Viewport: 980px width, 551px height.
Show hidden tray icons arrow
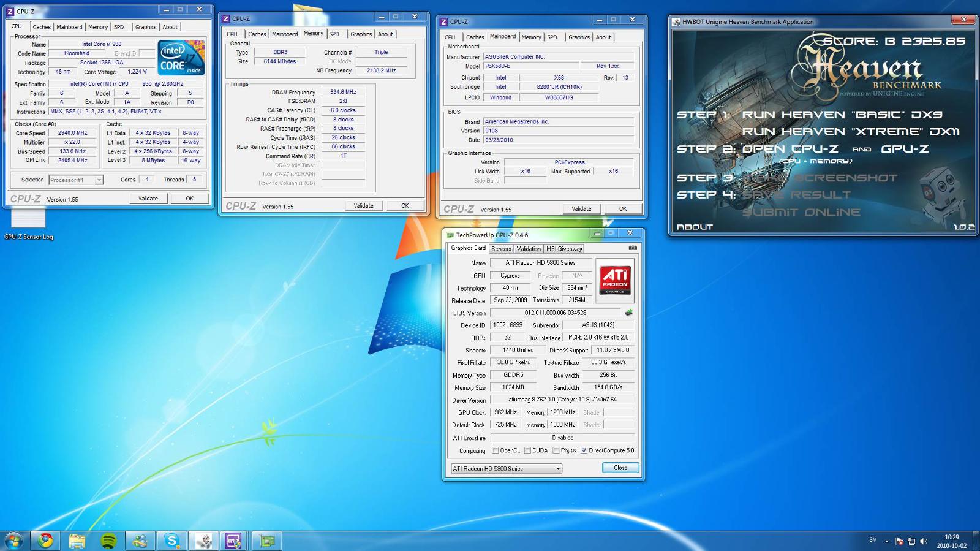[x=886, y=541]
